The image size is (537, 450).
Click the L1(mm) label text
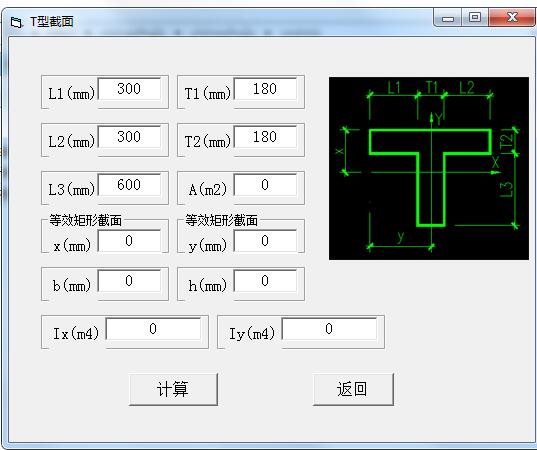coord(71,93)
